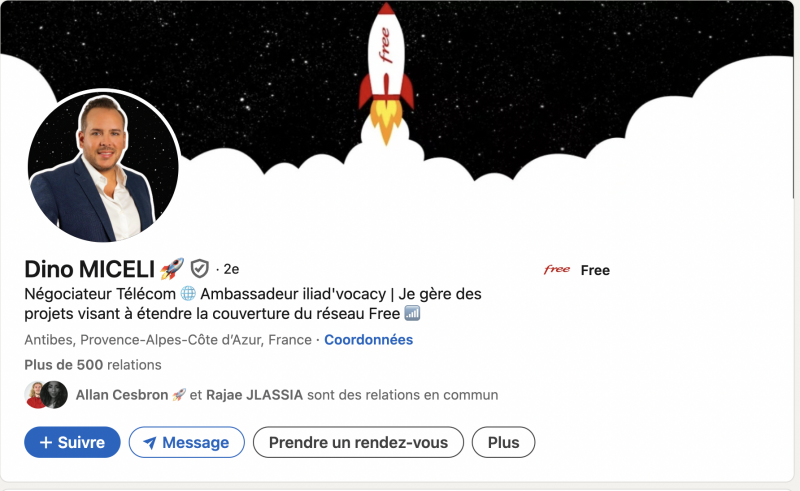Click the verified shield badge icon
The image size is (800, 491).
[x=199, y=268]
